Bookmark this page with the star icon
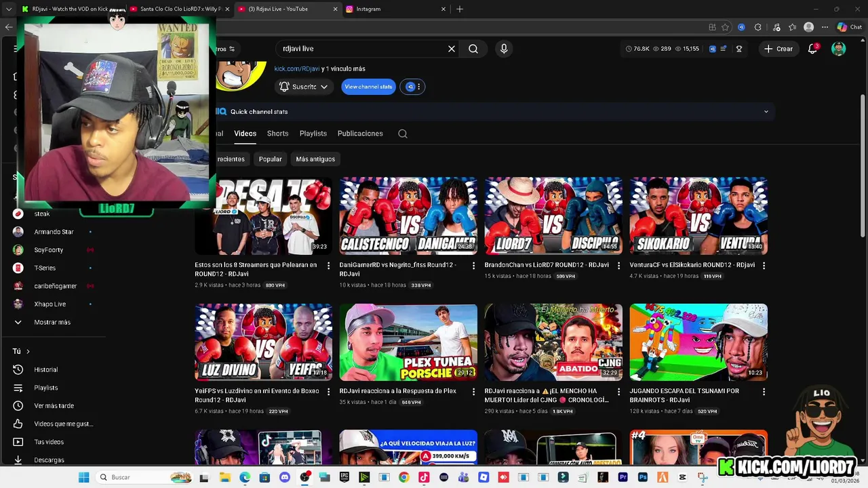The width and height of the screenshot is (868, 488). 725,27
